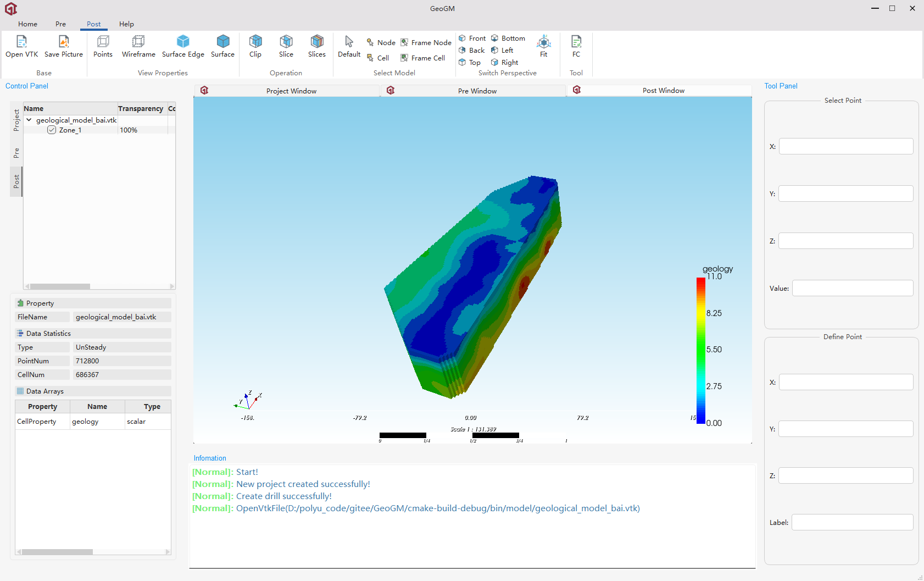The height and width of the screenshot is (581, 924).
Task: Fit the model to view
Action: tap(543, 46)
